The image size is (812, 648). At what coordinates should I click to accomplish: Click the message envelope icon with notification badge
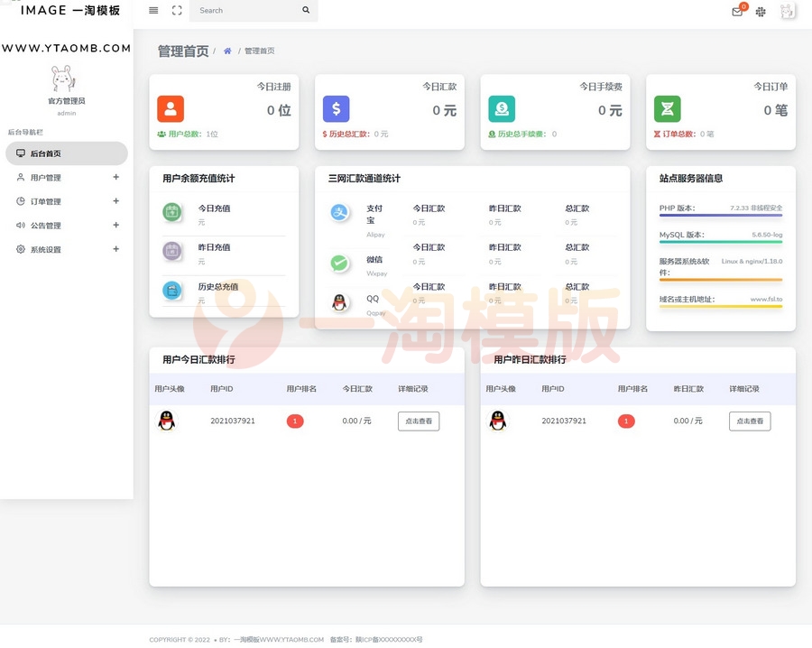pos(738,13)
